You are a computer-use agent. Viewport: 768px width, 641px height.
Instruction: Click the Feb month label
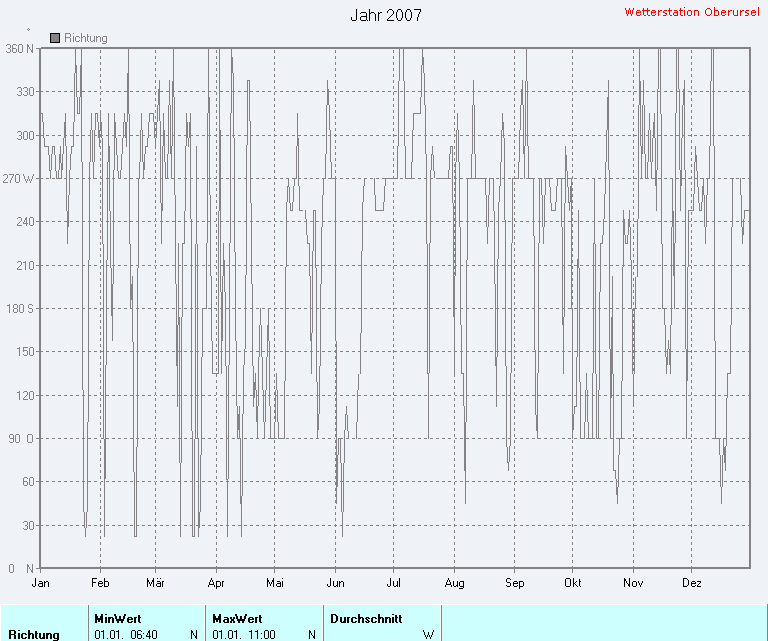tap(100, 583)
